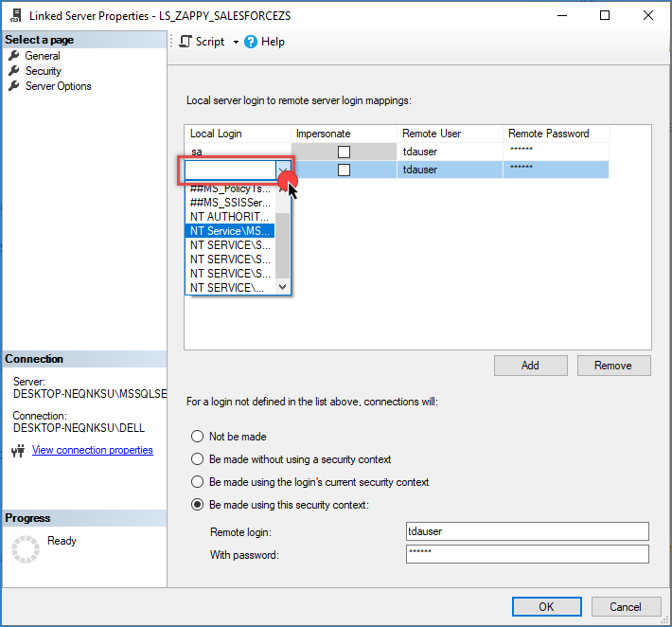Click the Ready progress spinner icon

(25, 549)
